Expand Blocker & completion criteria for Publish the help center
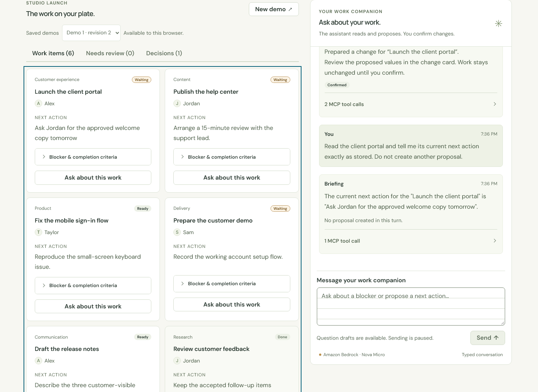This screenshot has width=538, height=392. click(x=232, y=157)
